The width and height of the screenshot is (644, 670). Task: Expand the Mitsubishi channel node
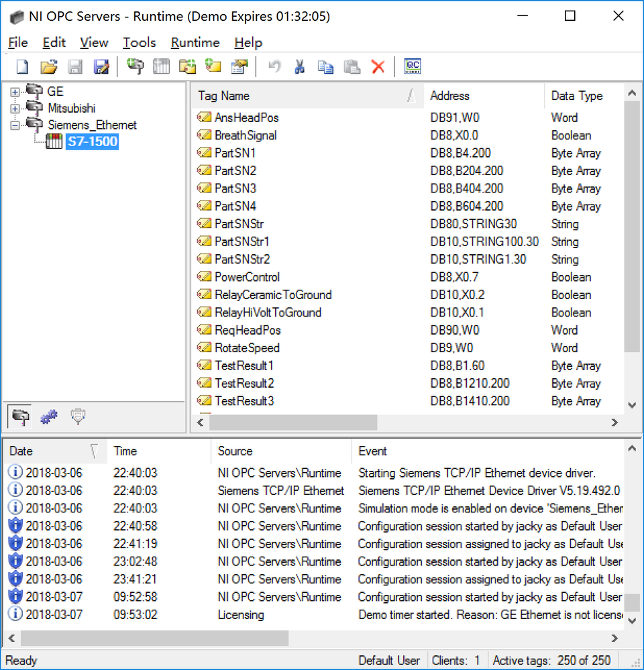(15, 109)
